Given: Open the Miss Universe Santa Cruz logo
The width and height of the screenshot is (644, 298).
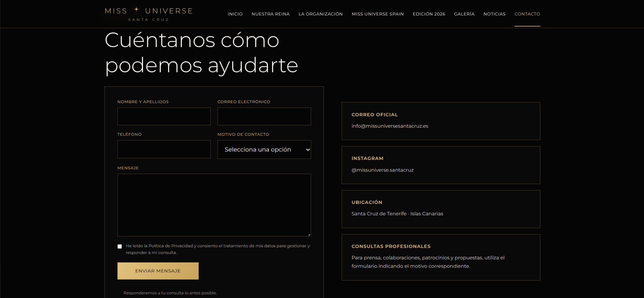Looking at the screenshot, I should pos(149,14).
